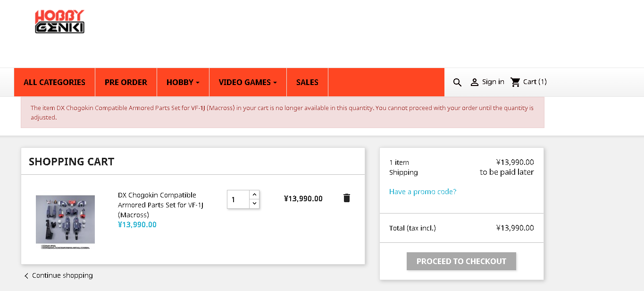Delete item with the trash icon

(347, 198)
